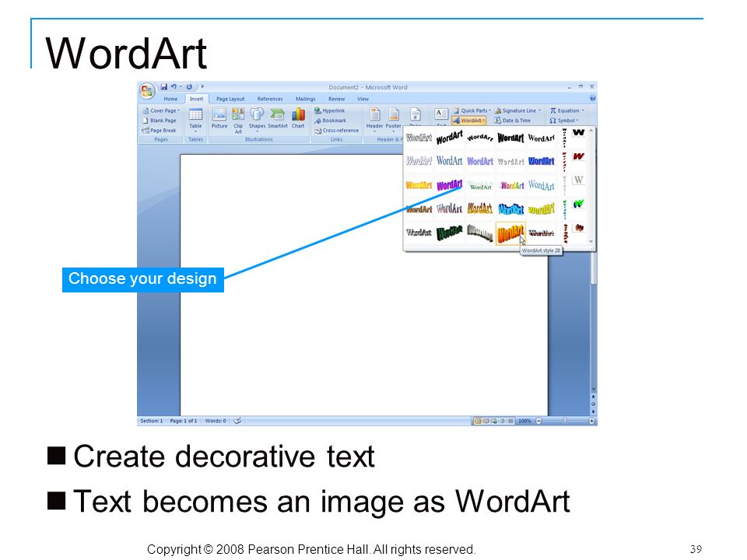The image size is (747, 560).
Task: Pick the bold blue WordArt style
Action: click(542, 161)
